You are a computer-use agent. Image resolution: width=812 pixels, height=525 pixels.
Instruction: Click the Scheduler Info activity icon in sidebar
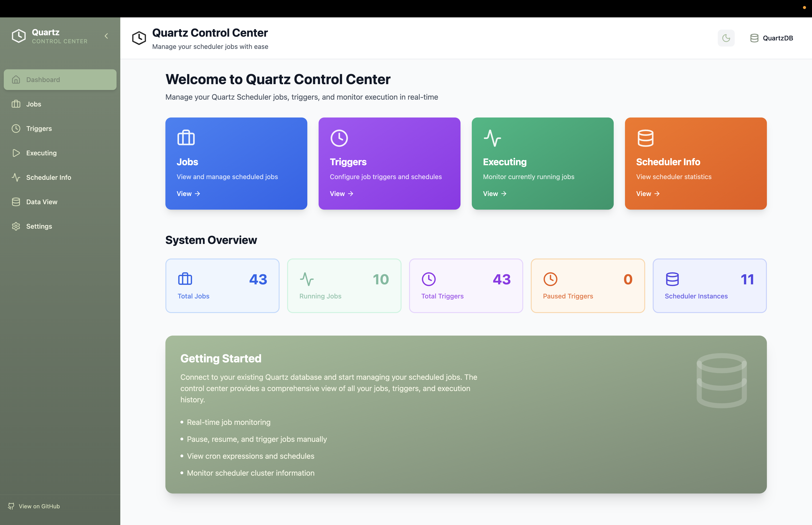[16, 177]
